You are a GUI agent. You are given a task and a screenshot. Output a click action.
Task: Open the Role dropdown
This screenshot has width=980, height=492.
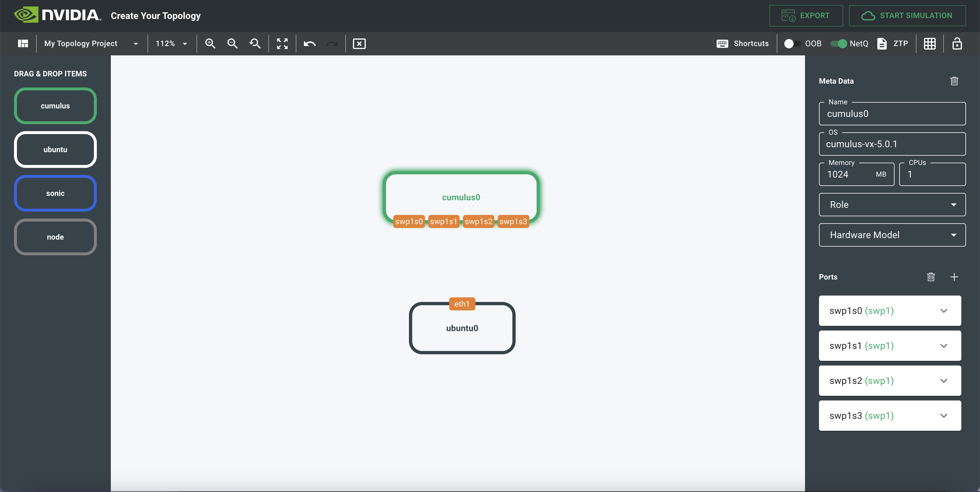[x=892, y=205]
